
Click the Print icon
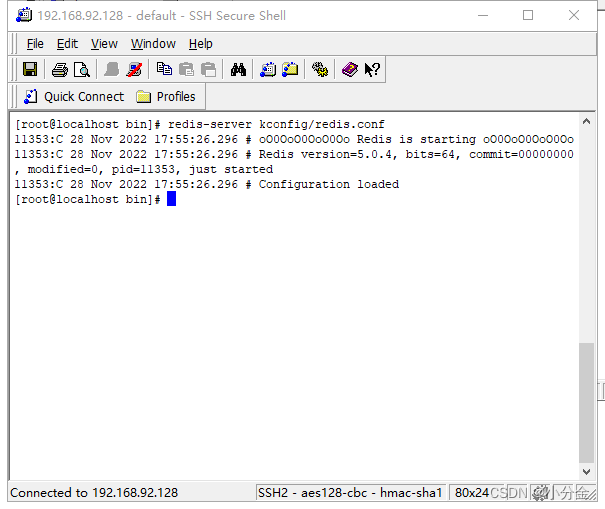click(60, 70)
